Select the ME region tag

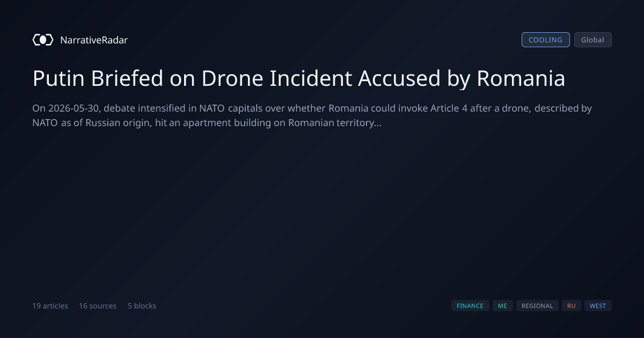point(502,306)
